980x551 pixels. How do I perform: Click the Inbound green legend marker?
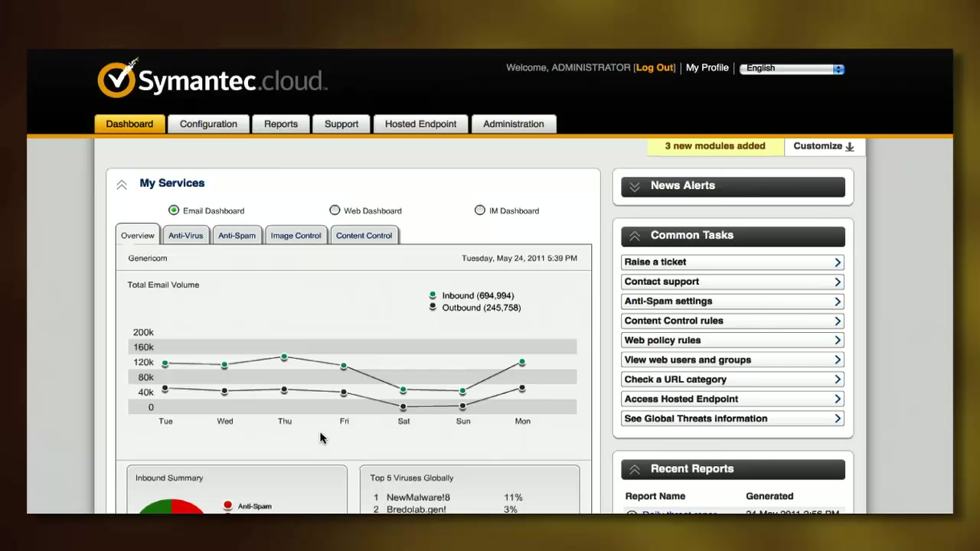pyautogui.click(x=433, y=295)
